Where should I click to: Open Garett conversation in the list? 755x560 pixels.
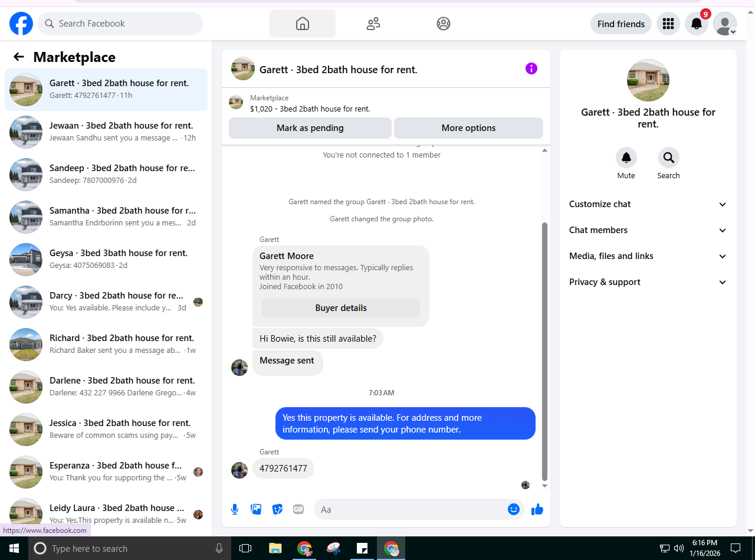pyautogui.click(x=106, y=90)
